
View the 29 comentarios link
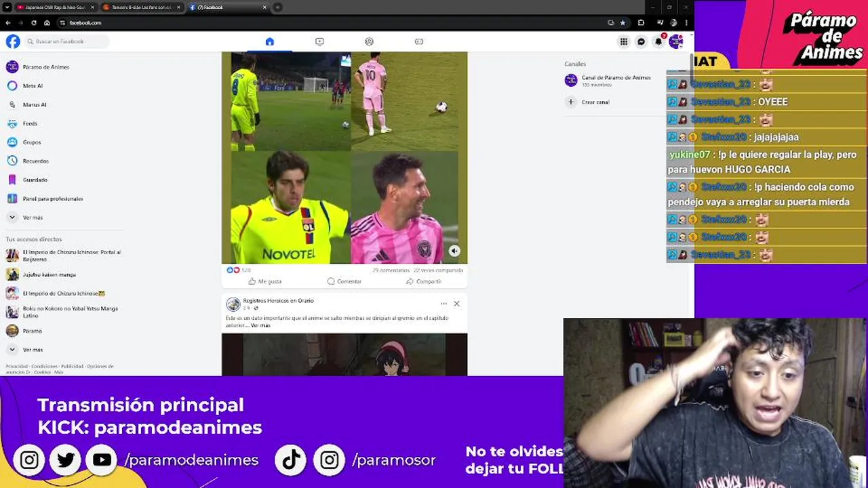coord(391,270)
